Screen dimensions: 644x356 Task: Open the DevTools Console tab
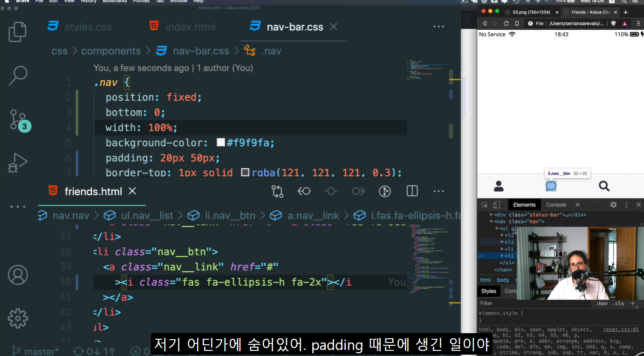coord(556,205)
